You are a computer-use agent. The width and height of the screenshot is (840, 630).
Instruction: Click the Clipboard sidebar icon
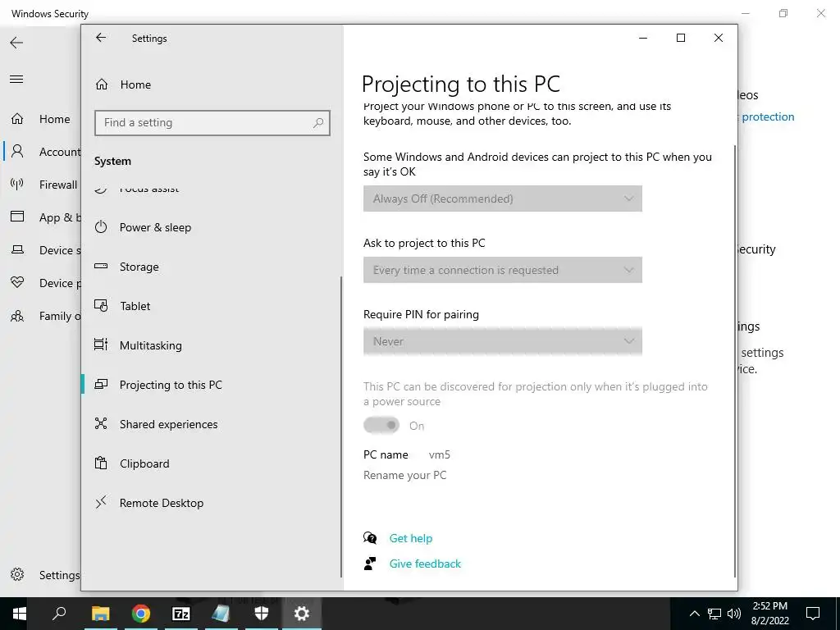101,463
